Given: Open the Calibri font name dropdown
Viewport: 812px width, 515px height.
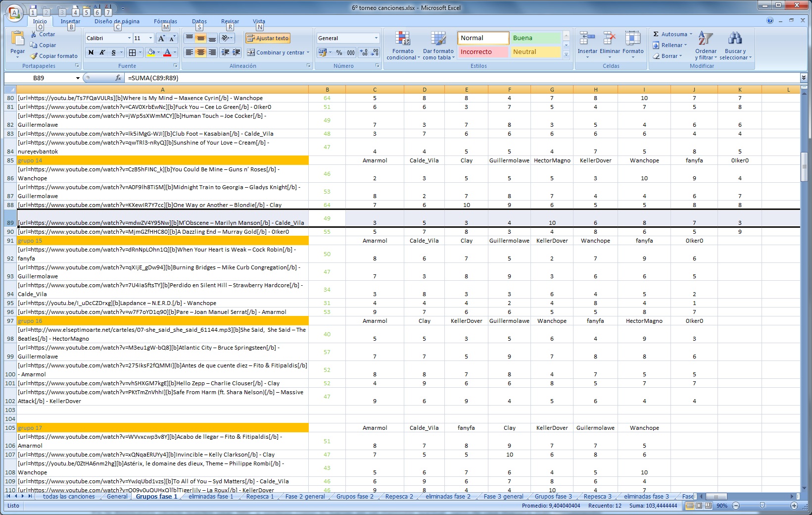Looking at the screenshot, I should click(x=129, y=38).
